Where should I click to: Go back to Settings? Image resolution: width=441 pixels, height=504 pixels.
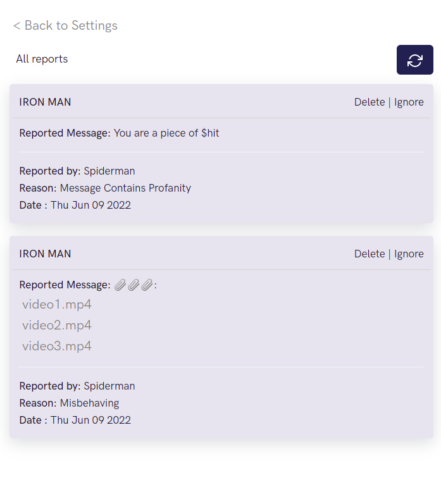click(65, 25)
